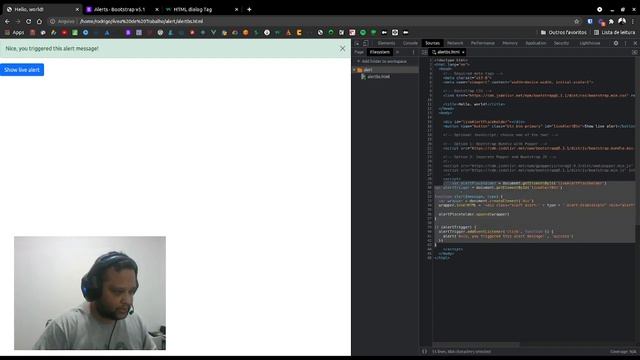The width and height of the screenshot is (640, 360).
Task: Open the browser profile avatar icon
Action: 622,21
